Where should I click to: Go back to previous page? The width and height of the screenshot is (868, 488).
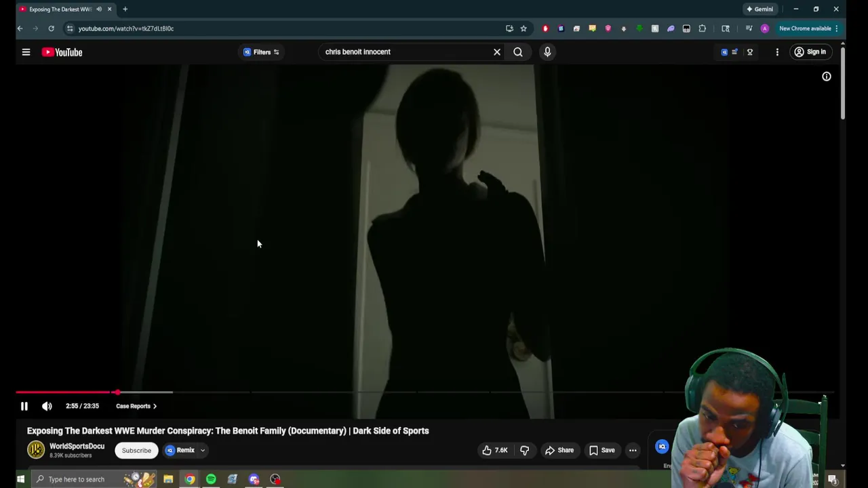[20, 28]
